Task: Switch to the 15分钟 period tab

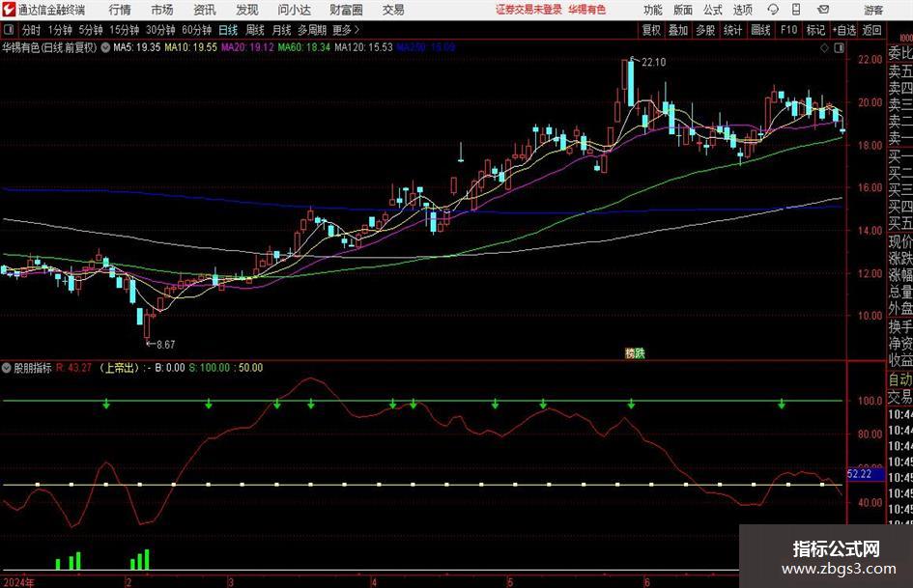Action: (125, 30)
